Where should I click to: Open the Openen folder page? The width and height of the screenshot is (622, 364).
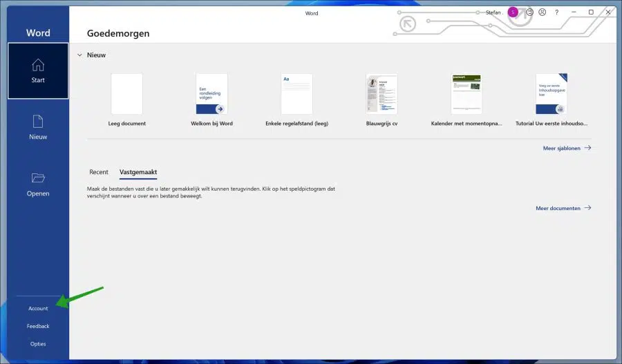click(x=38, y=184)
